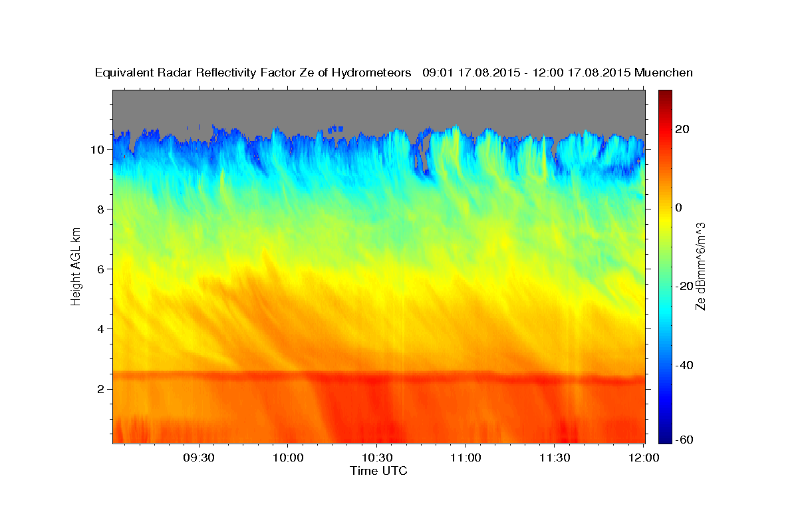Viewport: 798px width, 532px height.
Task: Click the 11:00 time tick label
Action: (x=465, y=458)
